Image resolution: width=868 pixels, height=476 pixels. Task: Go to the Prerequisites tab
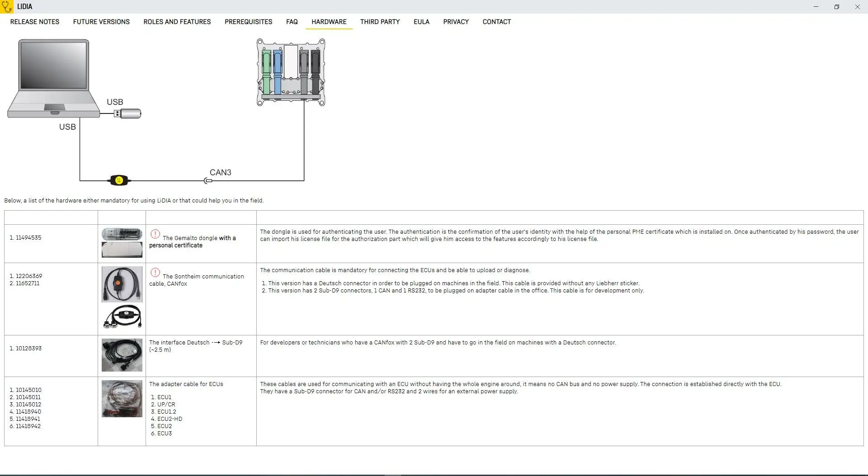[248, 22]
